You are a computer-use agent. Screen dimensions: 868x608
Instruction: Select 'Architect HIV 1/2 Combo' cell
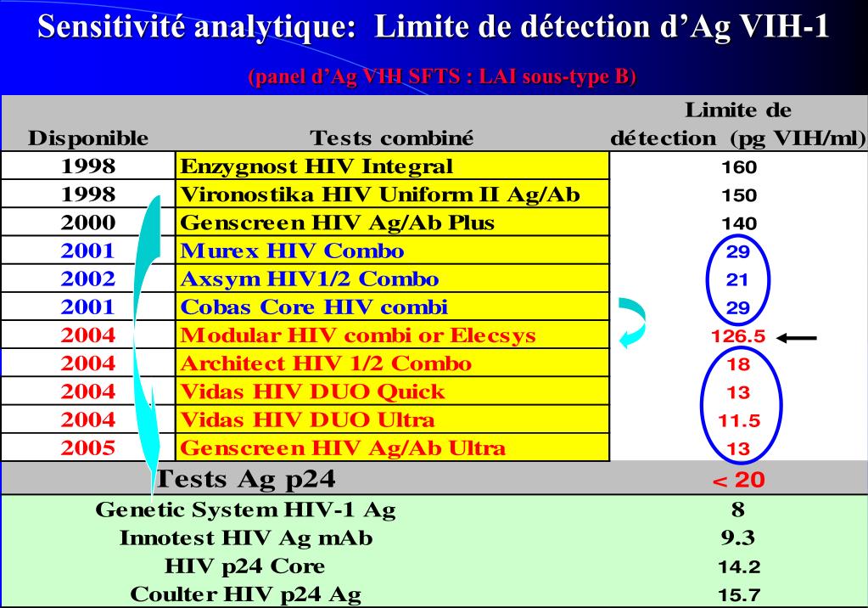point(393,363)
